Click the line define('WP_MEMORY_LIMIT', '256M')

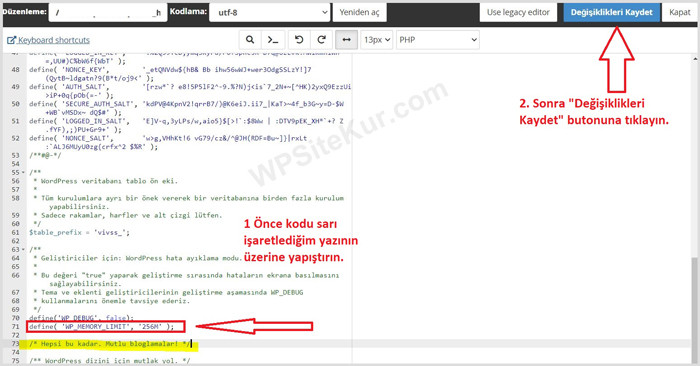click(x=101, y=327)
